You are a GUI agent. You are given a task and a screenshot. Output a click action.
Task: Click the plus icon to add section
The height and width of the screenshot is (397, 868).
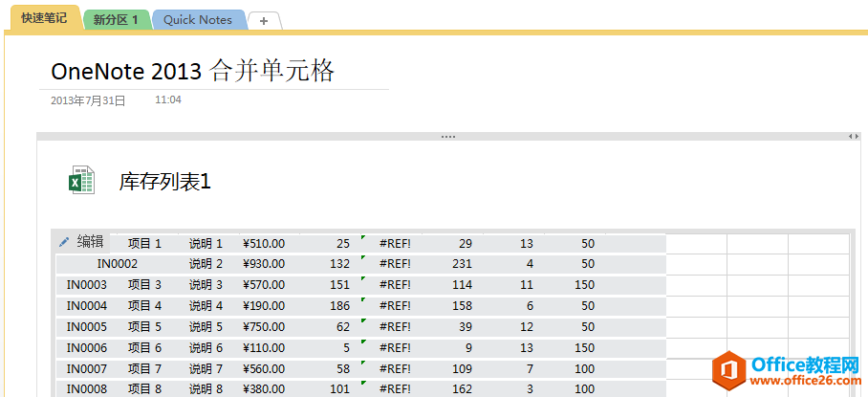point(264,20)
